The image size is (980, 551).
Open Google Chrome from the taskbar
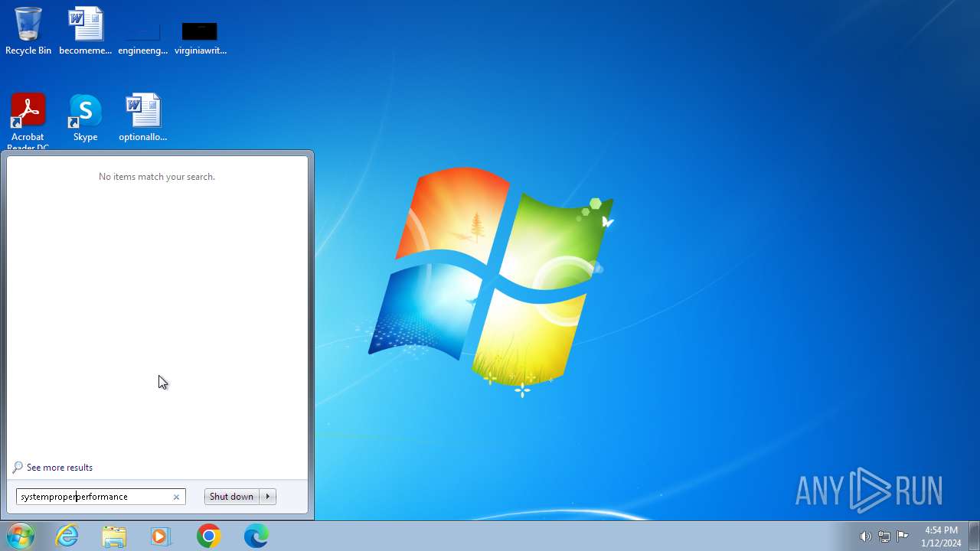coord(208,536)
